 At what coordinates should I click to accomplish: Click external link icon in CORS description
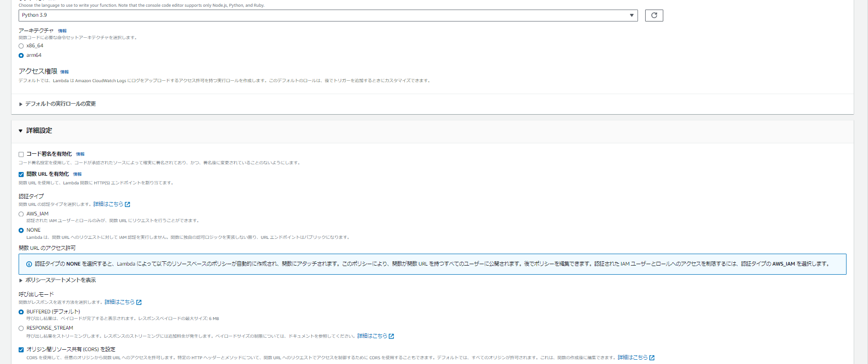[x=652, y=358]
